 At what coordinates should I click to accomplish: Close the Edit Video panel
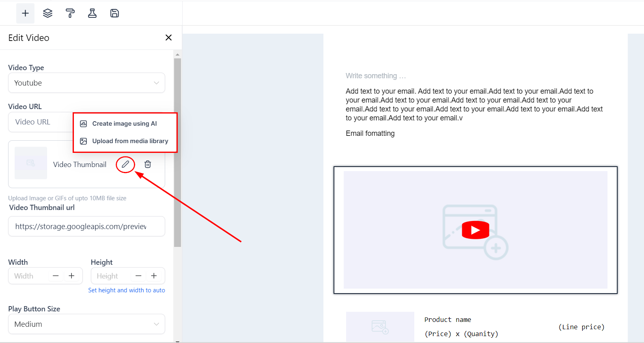tap(168, 38)
